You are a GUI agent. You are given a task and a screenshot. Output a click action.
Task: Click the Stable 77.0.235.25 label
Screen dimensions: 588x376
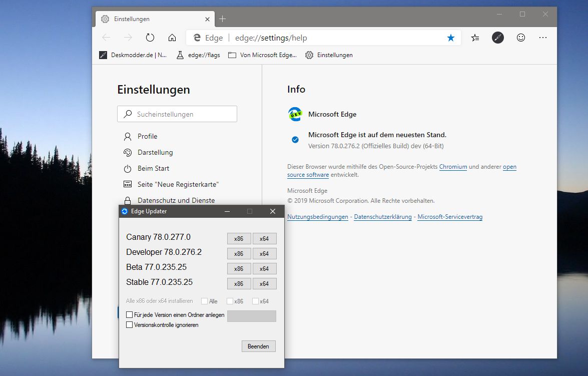(159, 282)
